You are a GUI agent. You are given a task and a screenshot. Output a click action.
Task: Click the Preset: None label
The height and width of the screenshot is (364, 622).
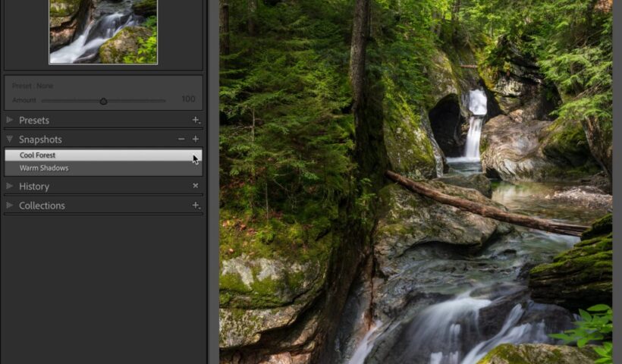[x=33, y=86]
